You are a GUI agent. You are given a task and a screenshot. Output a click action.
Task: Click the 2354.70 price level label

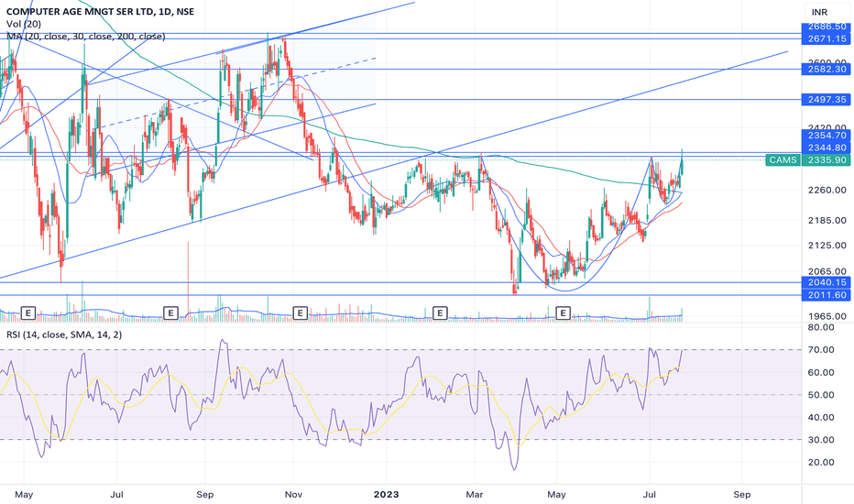pos(827,135)
